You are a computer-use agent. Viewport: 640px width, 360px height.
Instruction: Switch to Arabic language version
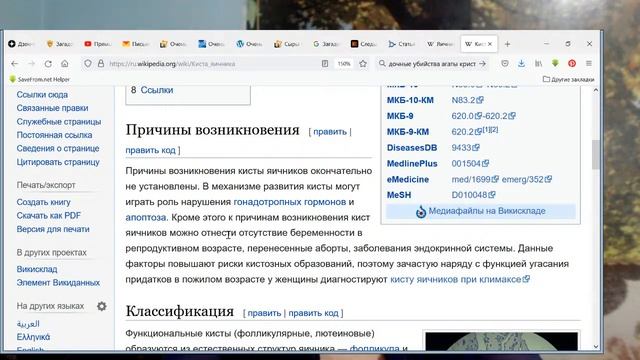point(28,324)
